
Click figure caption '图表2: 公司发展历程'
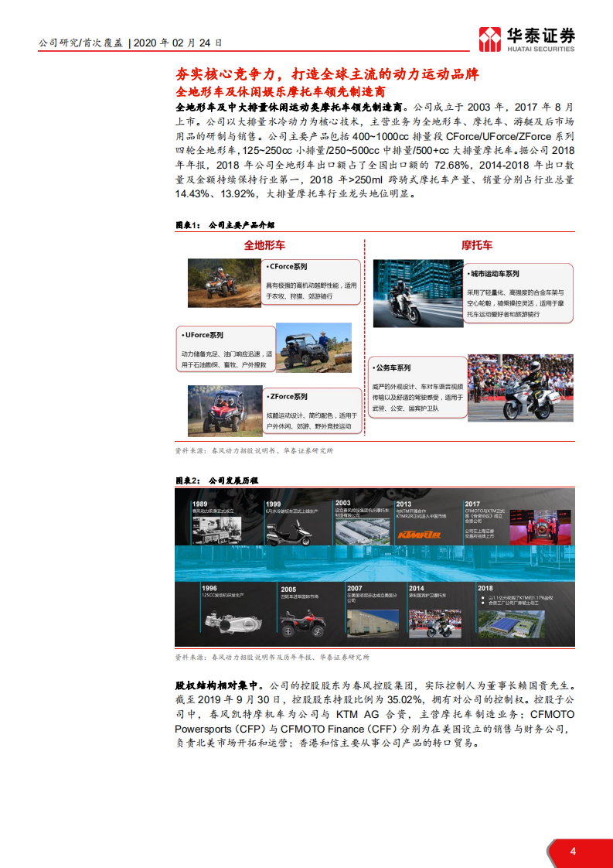pyautogui.click(x=217, y=480)
